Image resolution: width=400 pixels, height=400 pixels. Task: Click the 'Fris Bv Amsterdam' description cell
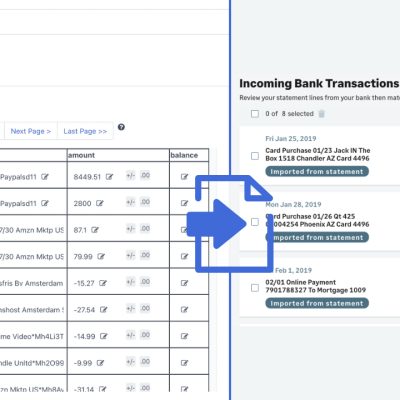click(x=32, y=283)
